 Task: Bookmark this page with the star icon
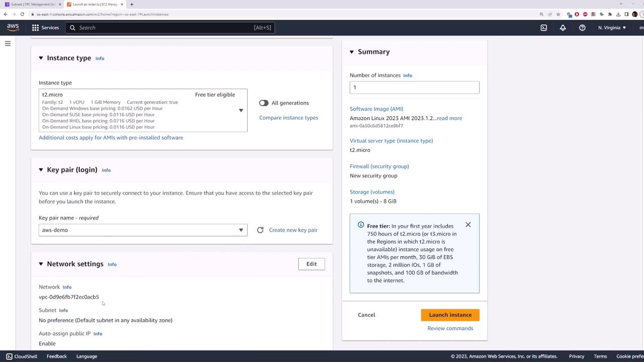tap(558, 14)
